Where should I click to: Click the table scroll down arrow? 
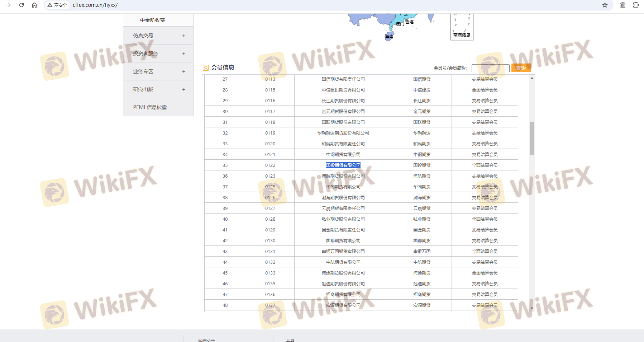tap(532, 308)
